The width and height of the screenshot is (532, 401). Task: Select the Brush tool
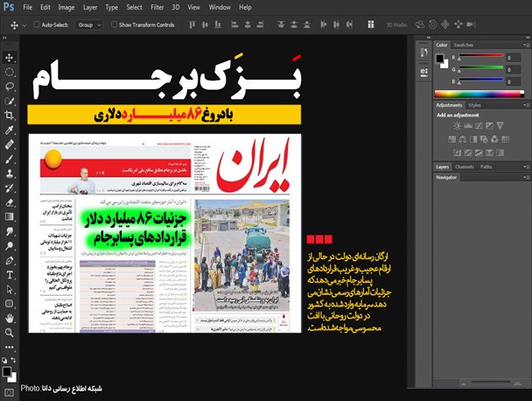(x=9, y=158)
